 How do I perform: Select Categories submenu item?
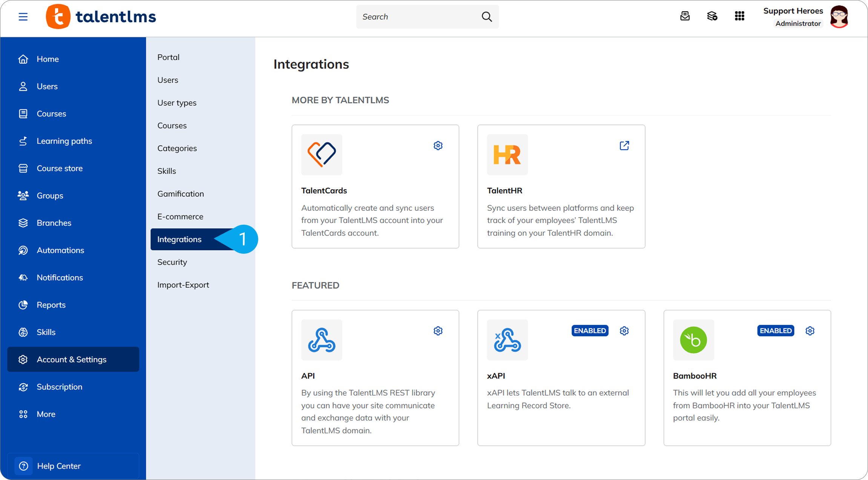(x=201, y=148)
